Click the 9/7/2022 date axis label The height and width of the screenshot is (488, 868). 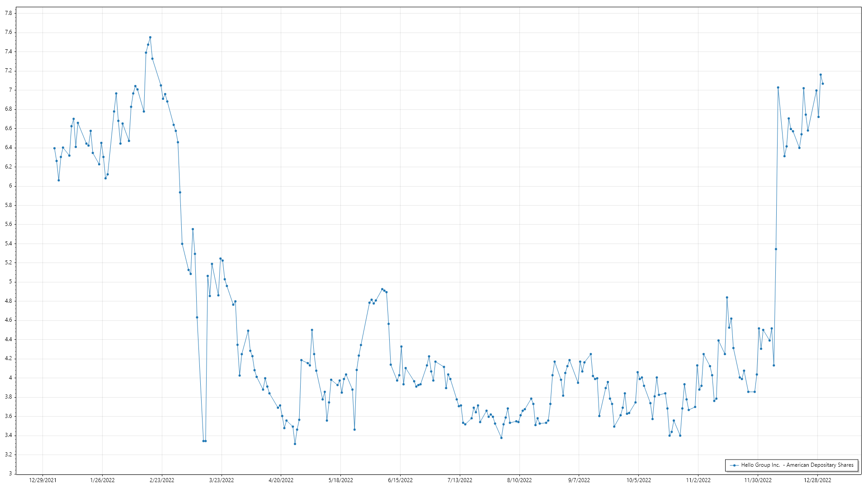point(579,480)
